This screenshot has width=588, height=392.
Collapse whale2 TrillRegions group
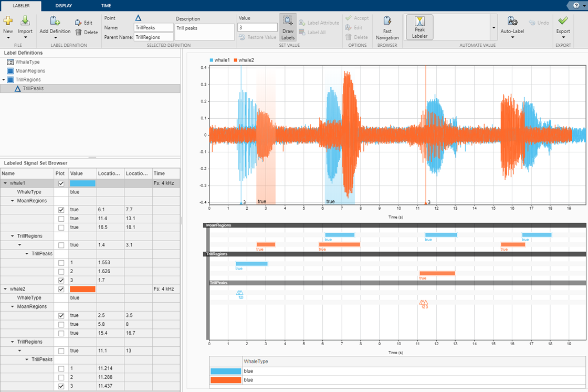coord(13,342)
